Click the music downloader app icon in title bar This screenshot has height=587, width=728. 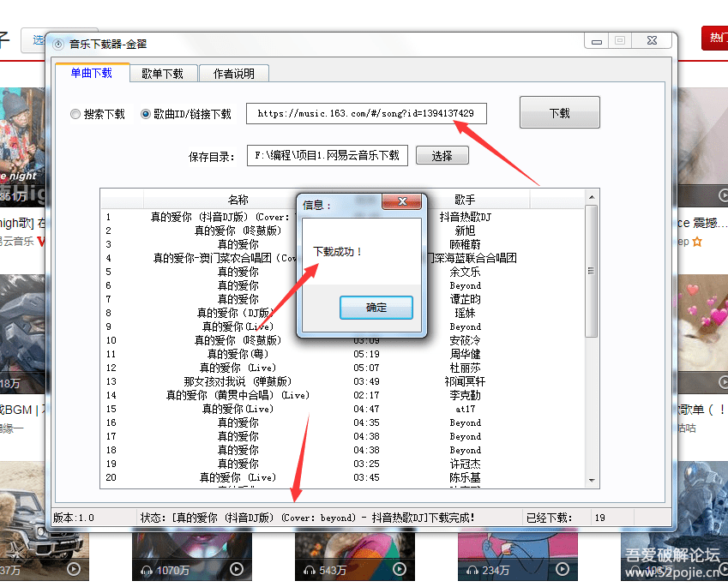tap(58, 45)
